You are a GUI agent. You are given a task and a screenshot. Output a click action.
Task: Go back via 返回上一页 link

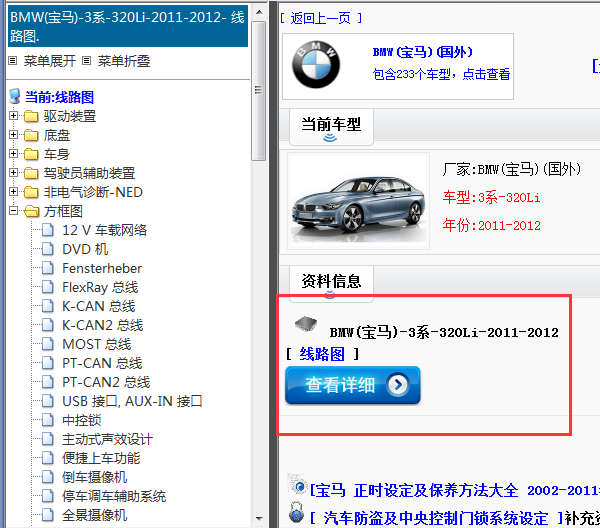pyautogui.click(x=321, y=18)
